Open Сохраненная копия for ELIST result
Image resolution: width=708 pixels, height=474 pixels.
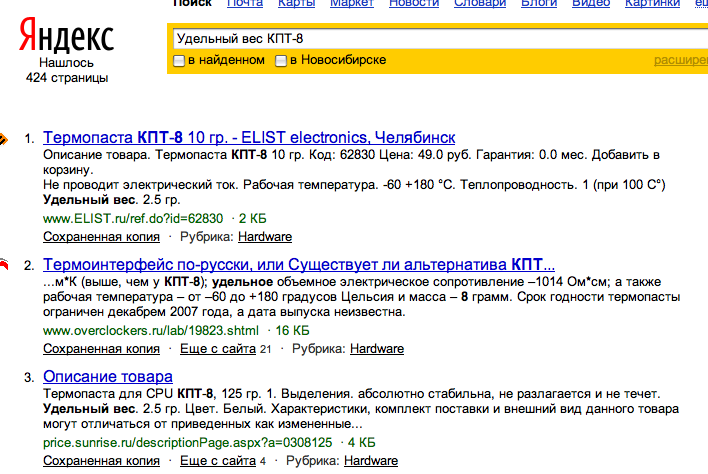click(x=102, y=237)
